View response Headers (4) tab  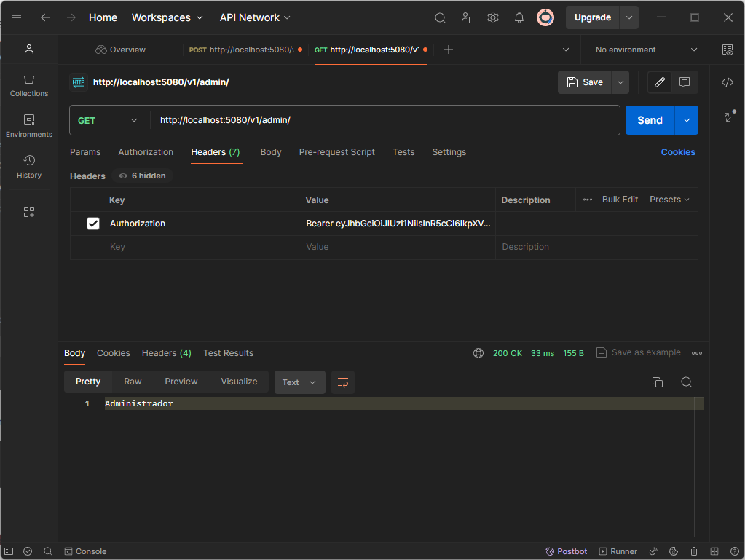167,353
